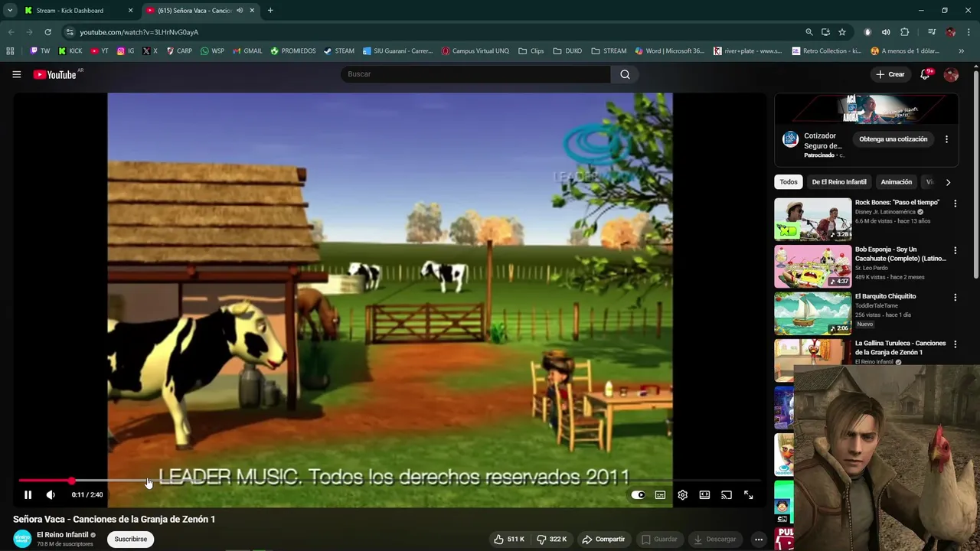This screenshot has height=551, width=980.
Task: Seek on the video progress bar
Action: click(390, 481)
